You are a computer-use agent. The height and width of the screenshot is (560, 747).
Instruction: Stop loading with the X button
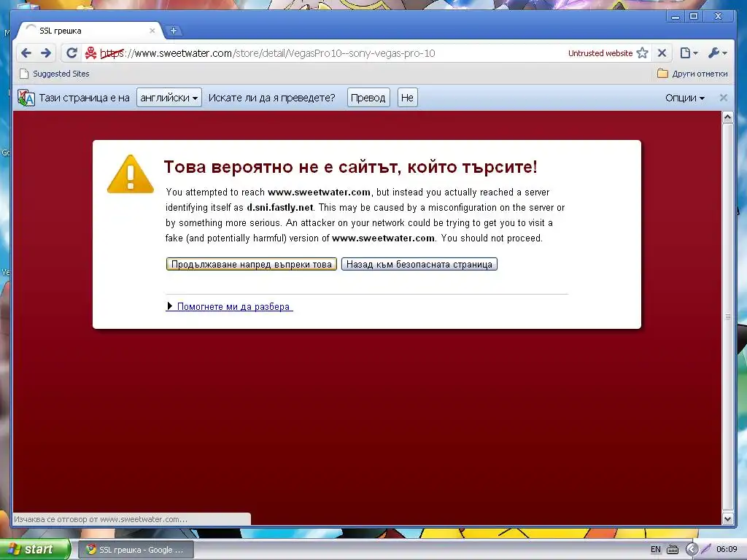click(662, 52)
